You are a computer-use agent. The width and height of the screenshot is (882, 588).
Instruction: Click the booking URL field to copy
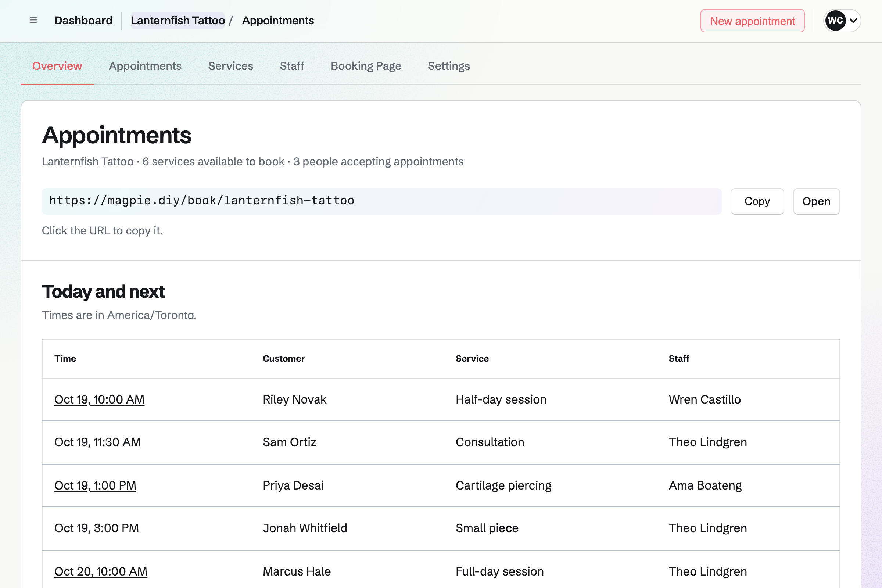(x=381, y=201)
